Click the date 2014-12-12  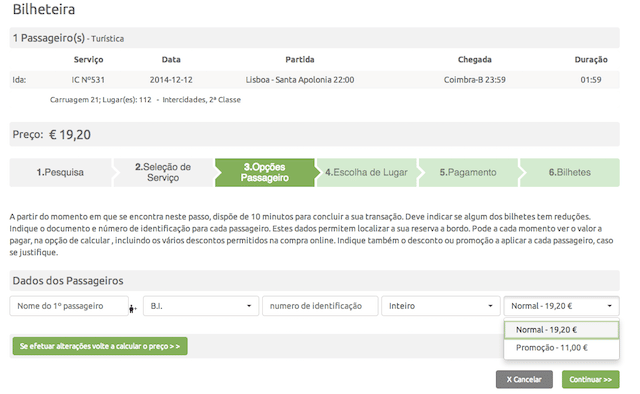click(x=171, y=80)
